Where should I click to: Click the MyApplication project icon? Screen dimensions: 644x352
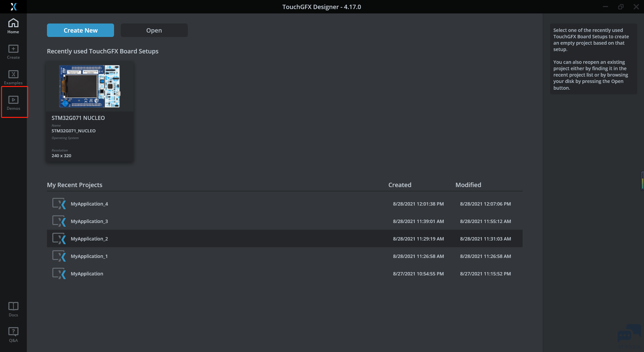59,273
